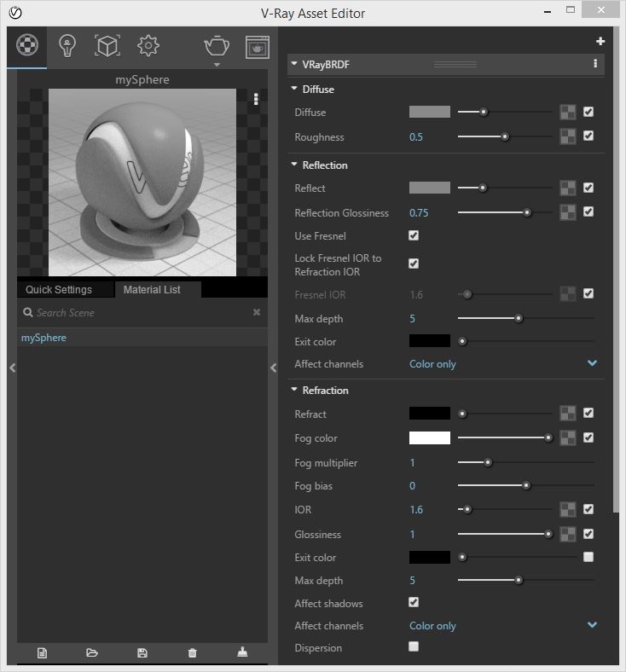The height and width of the screenshot is (672, 626).
Task: Open the Refraction Affect channels dropdown
Action: [x=592, y=624]
